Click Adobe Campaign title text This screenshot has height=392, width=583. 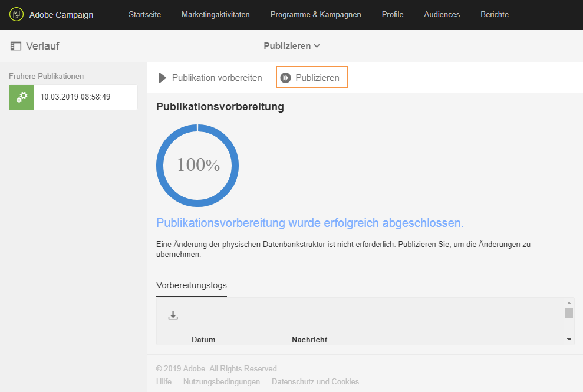[x=61, y=15]
